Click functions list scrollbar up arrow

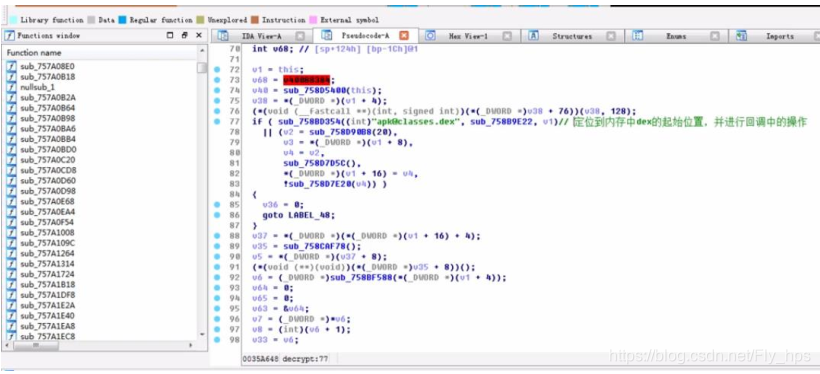pos(202,51)
